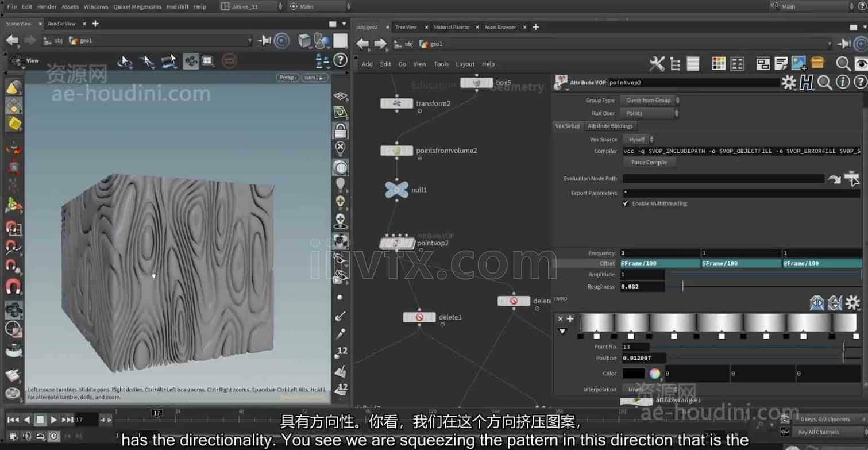Click the jump to first frame button
Viewport: 868px width, 450px height.
[13, 420]
